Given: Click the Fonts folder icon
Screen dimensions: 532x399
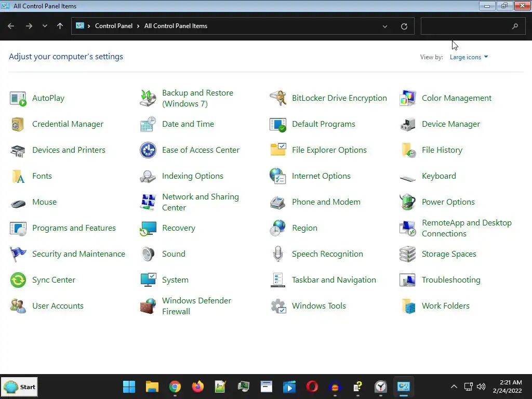Looking at the screenshot, I should 18,177.
